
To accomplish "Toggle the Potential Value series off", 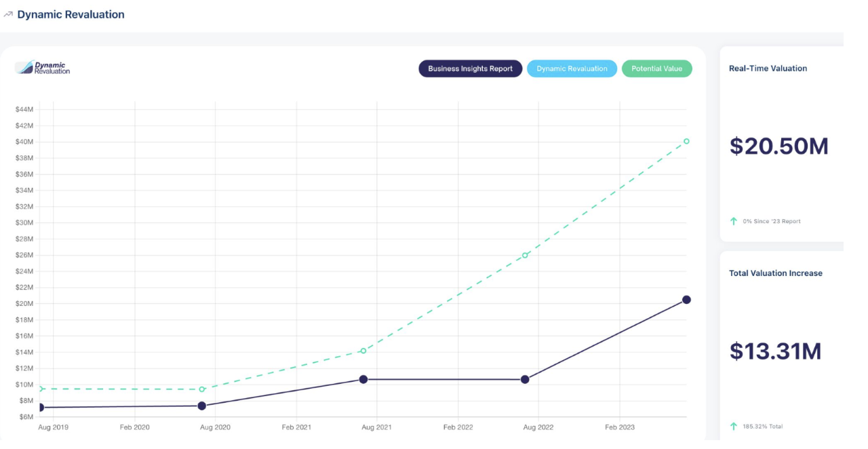I will (656, 69).
